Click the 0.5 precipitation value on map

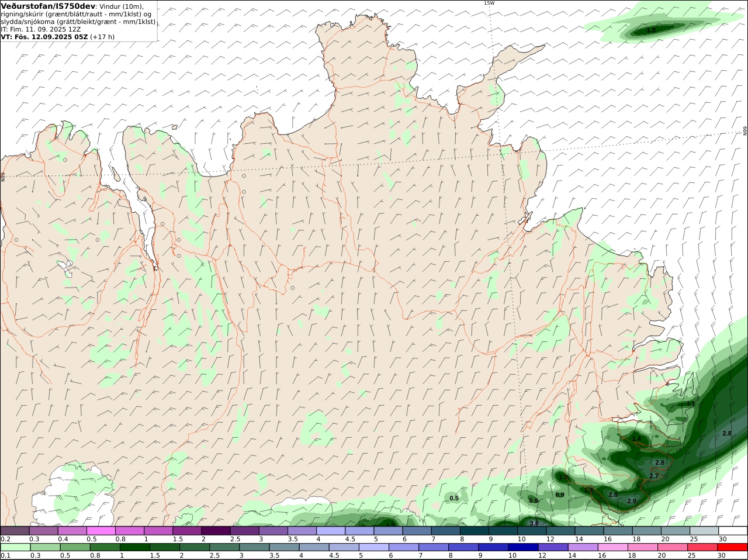[454, 498]
